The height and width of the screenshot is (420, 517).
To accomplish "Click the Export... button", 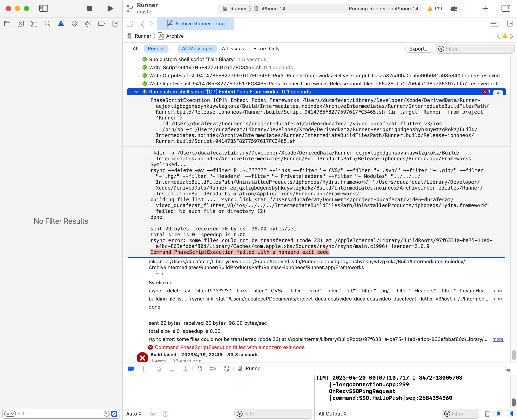I will click(419, 49).
